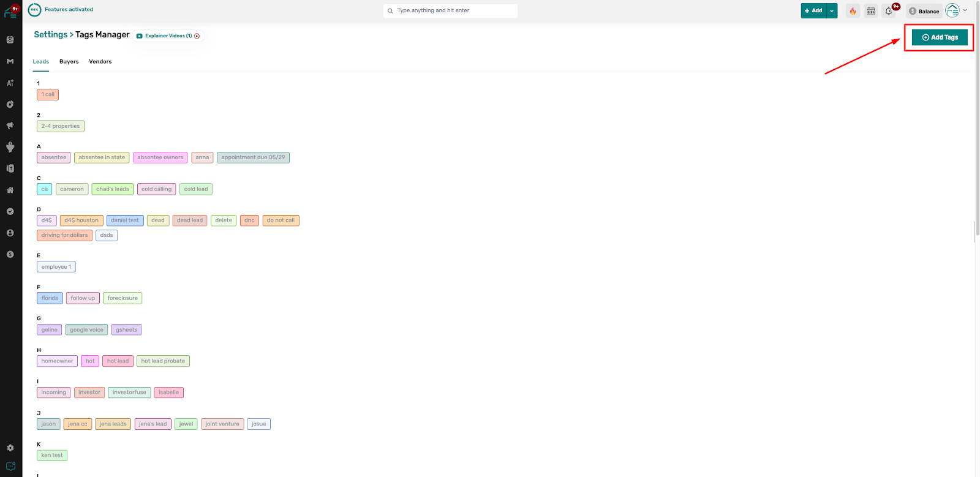Click the 94% features activated progress circle
Viewport: 980px width, 477px height.
tap(34, 10)
